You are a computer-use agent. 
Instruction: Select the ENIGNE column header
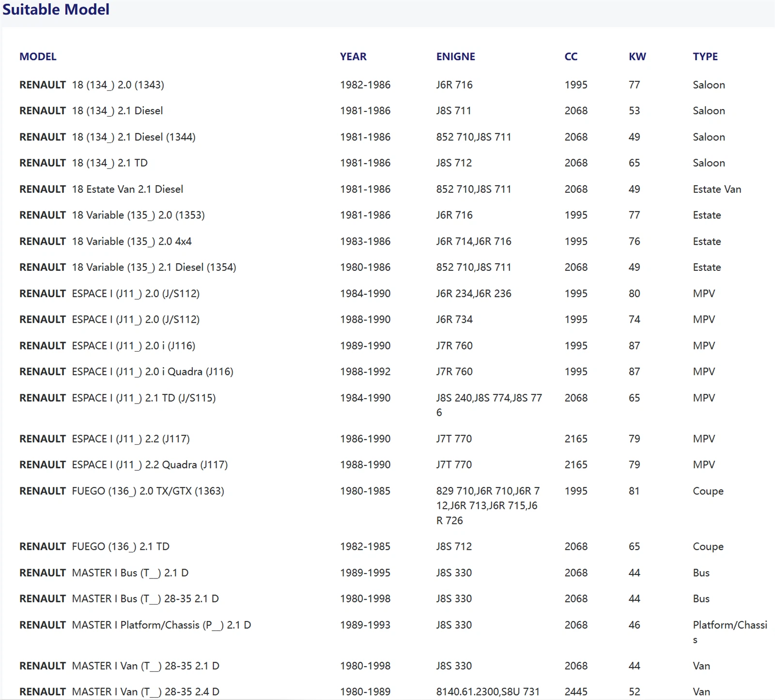tap(456, 57)
